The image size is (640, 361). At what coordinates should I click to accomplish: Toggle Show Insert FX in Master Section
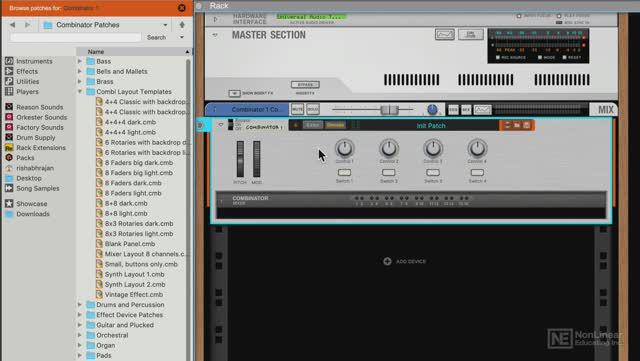pyautogui.click(x=234, y=94)
